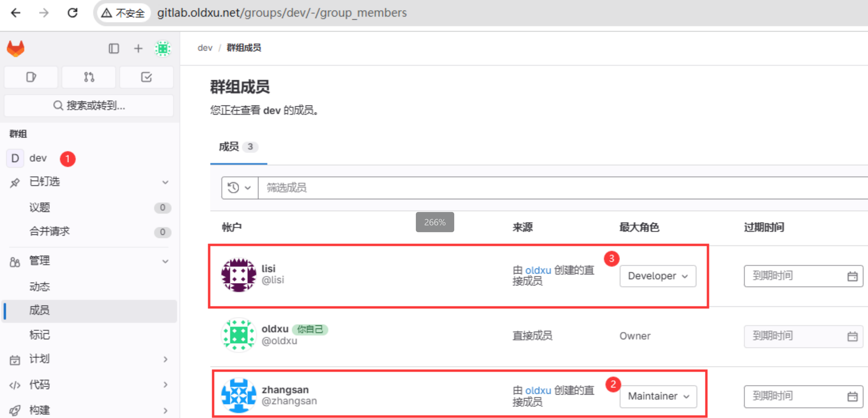Open the recent filter history dropdown
This screenshot has width=868, height=418.
pos(240,188)
